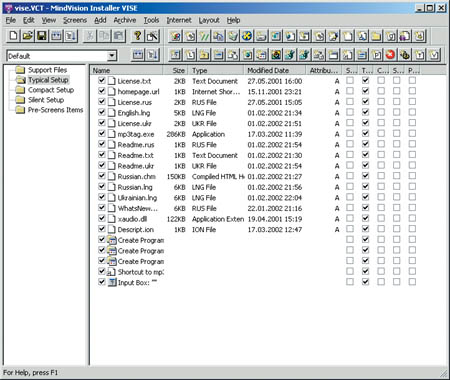Click the Cut scissors toolbar icon

pos(90,36)
